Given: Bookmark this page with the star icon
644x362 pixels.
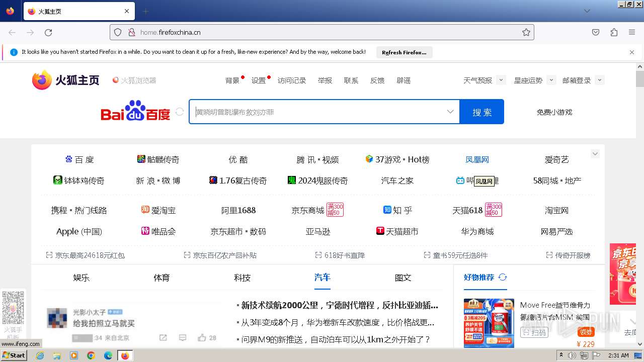Looking at the screenshot, I should coord(526,32).
